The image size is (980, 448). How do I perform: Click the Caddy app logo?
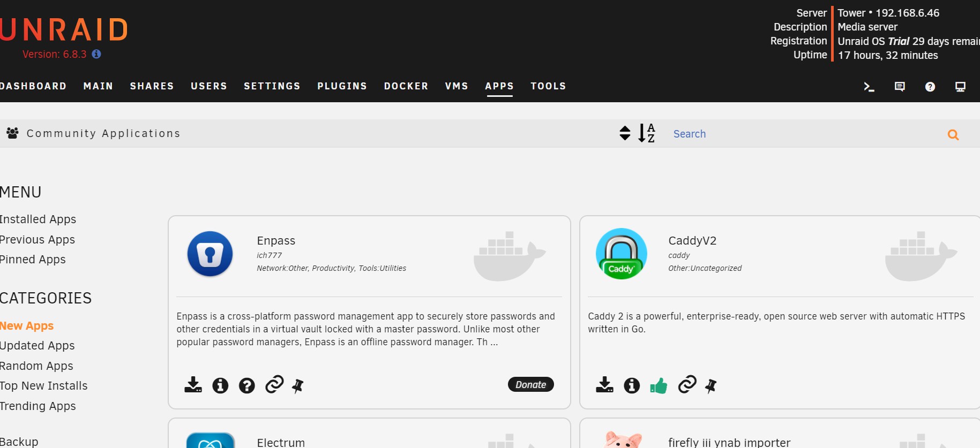(x=622, y=254)
